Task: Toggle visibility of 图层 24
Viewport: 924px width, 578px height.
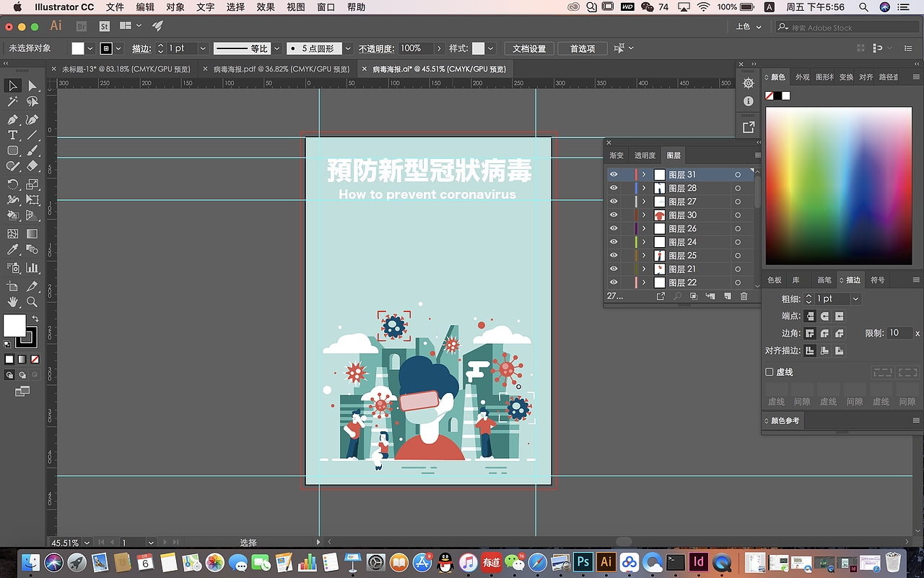Action: point(614,242)
